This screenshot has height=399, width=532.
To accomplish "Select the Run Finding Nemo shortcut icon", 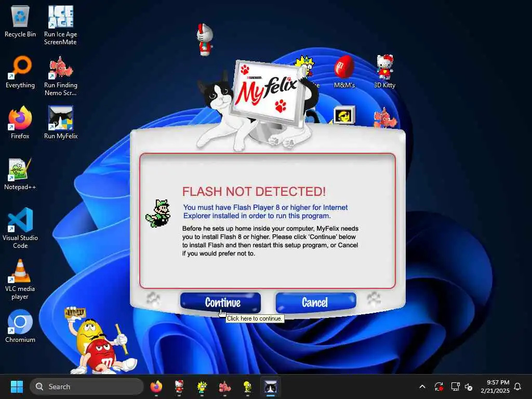I will [x=60, y=76].
